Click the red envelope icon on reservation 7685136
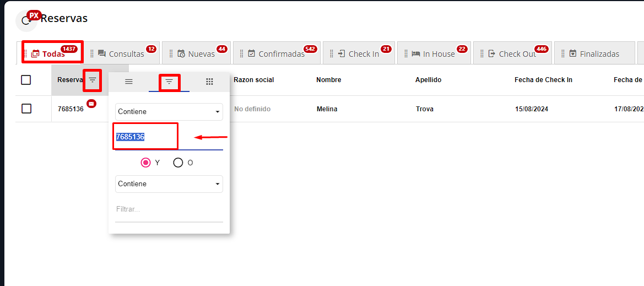This screenshot has height=286, width=644. pyautogui.click(x=91, y=104)
